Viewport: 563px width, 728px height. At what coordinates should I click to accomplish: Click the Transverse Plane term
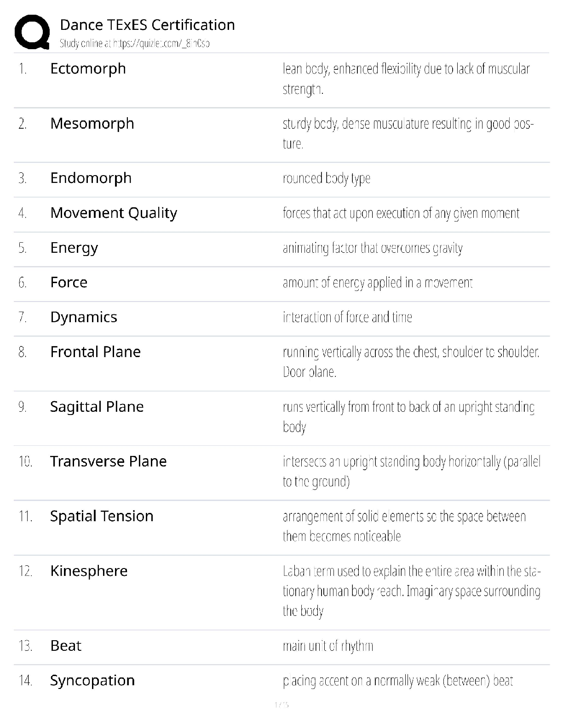click(108, 461)
